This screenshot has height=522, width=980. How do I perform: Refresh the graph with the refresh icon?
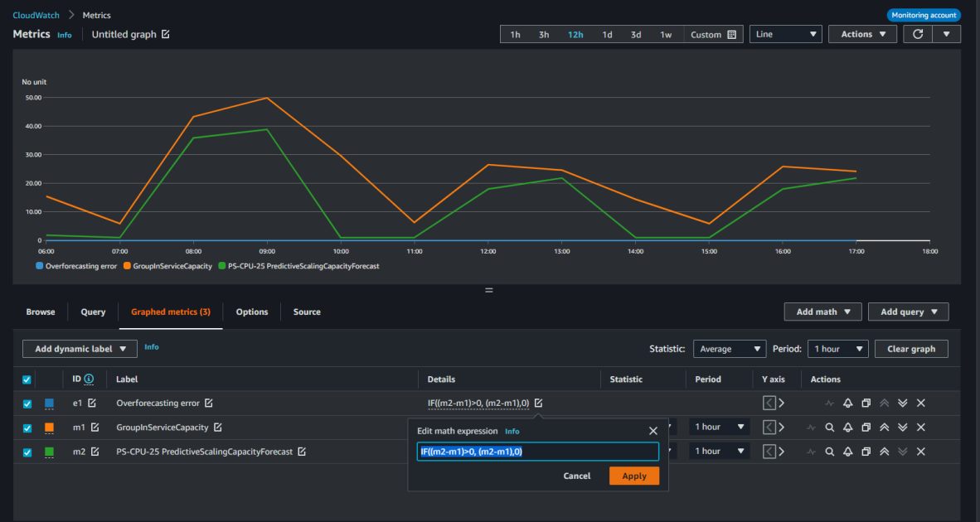click(x=917, y=34)
